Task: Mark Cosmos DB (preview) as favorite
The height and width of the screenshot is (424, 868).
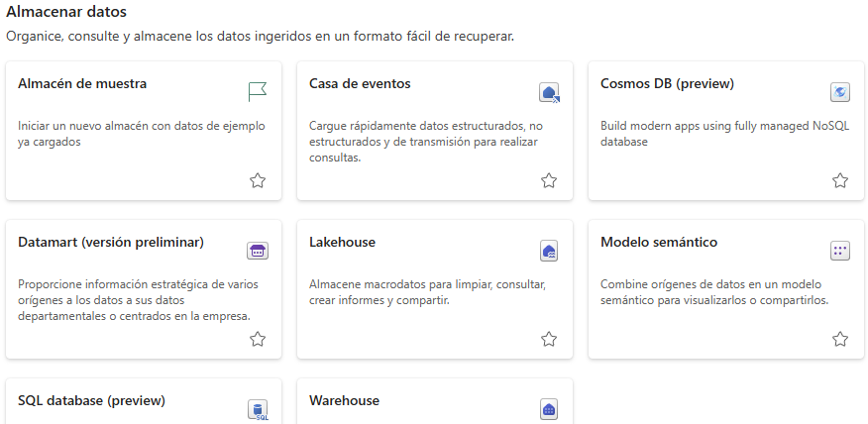Action: click(840, 180)
